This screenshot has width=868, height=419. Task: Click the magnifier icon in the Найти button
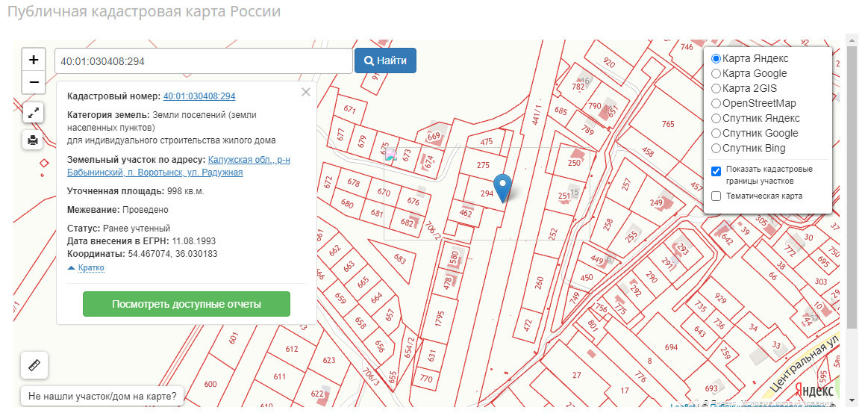pyautogui.click(x=369, y=61)
